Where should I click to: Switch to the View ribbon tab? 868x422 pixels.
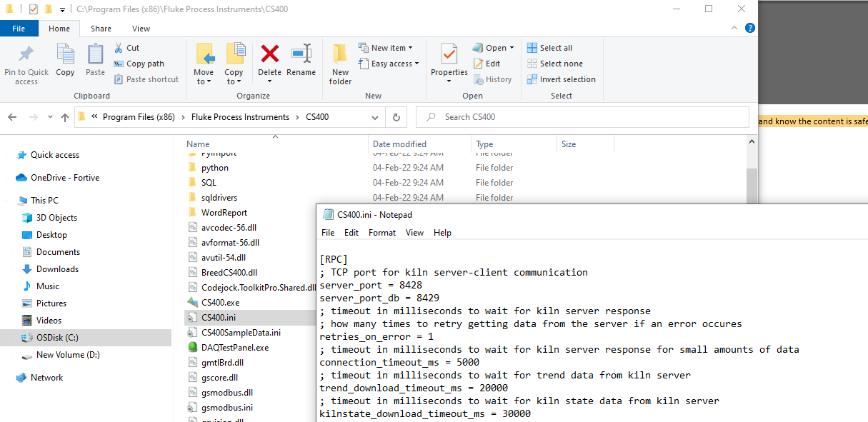[x=141, y=29]
